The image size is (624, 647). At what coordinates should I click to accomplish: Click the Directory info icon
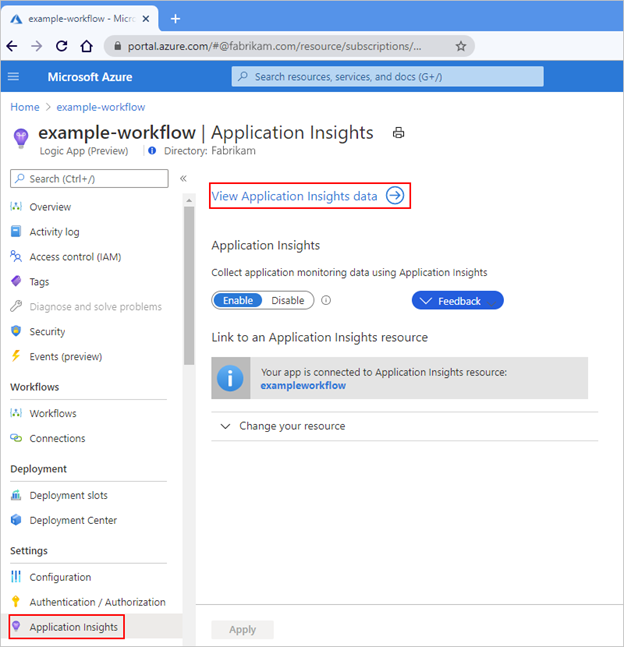click(x=152, y=151)
